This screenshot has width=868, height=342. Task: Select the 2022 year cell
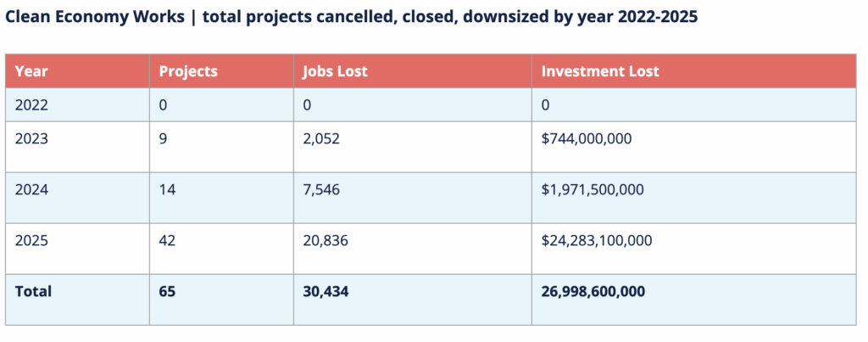pos(33,104)
